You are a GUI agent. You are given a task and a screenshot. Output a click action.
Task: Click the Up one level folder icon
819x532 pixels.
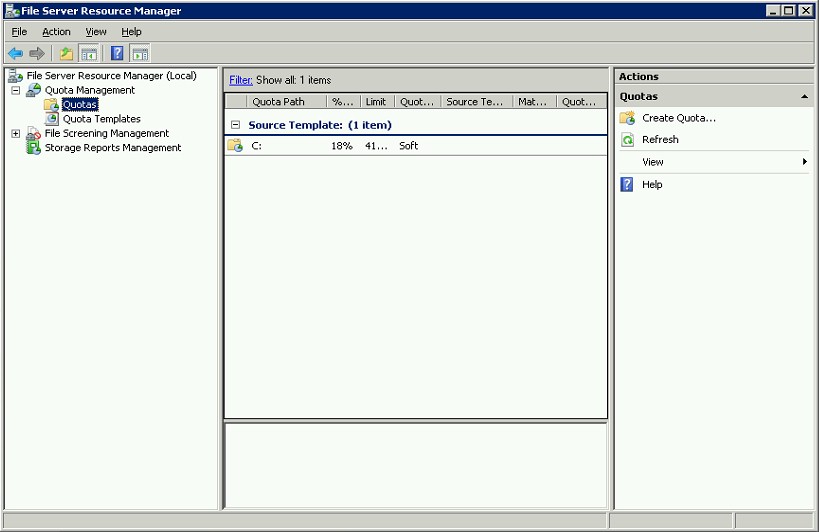[x=66, y=53]
